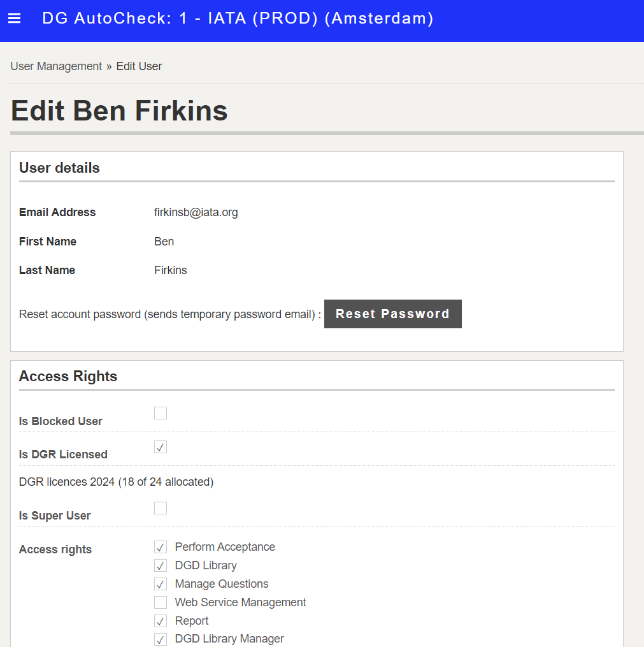Tick the Is Blocked User checkbox
The height and width of the screenshot is (647, 644).
161,413
